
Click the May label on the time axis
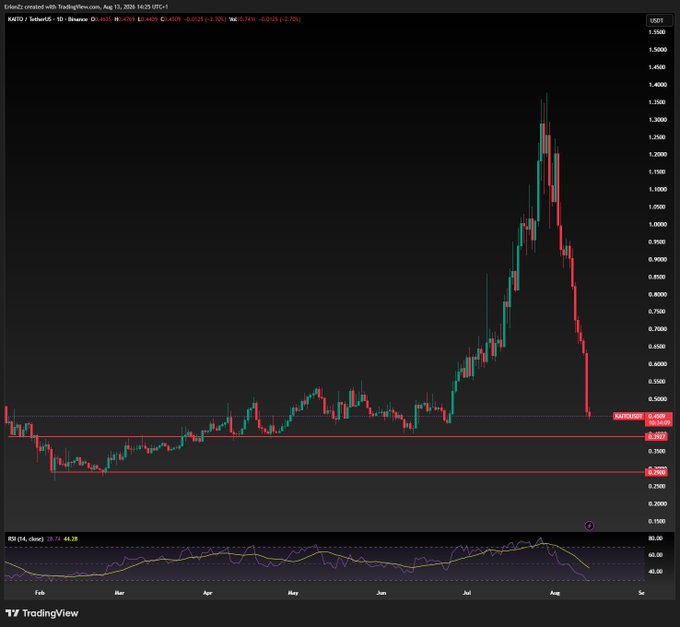point(293,593)
